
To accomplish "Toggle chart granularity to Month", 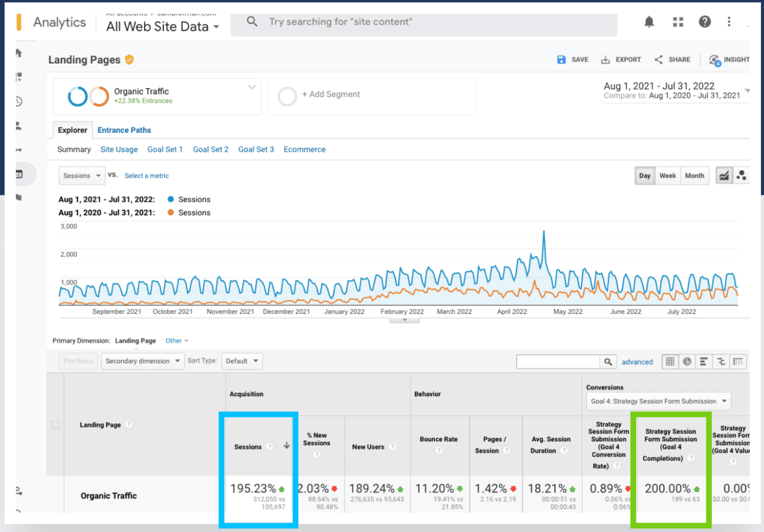I will pyautogui.click(x=694, y=176).
